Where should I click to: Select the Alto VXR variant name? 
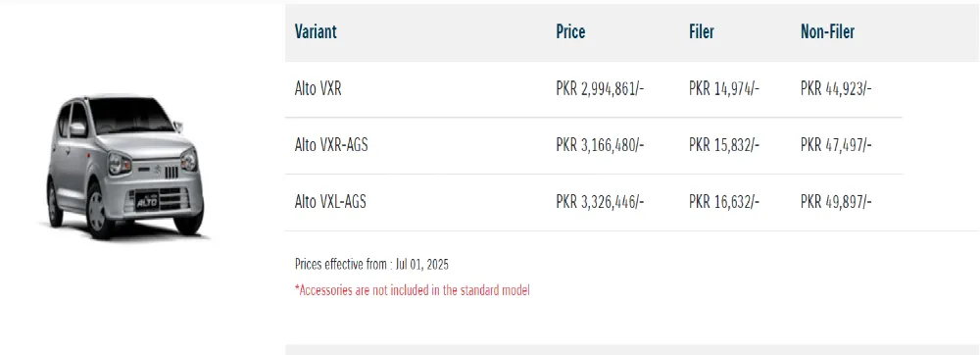(x=318, y=89)
